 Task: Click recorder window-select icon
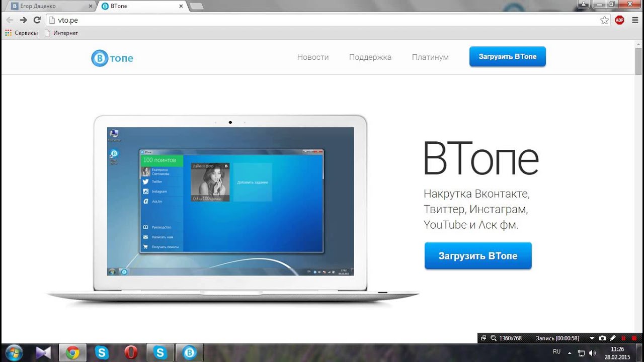(484, 338)
